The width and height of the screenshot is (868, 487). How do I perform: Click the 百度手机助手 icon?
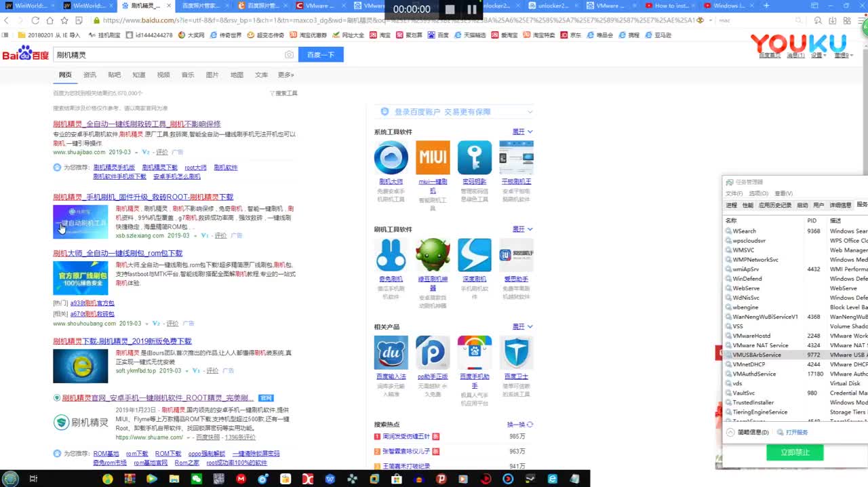475,353
